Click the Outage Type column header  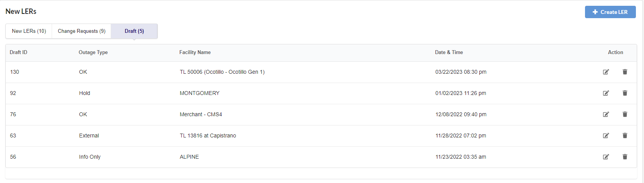pos(93,53)
